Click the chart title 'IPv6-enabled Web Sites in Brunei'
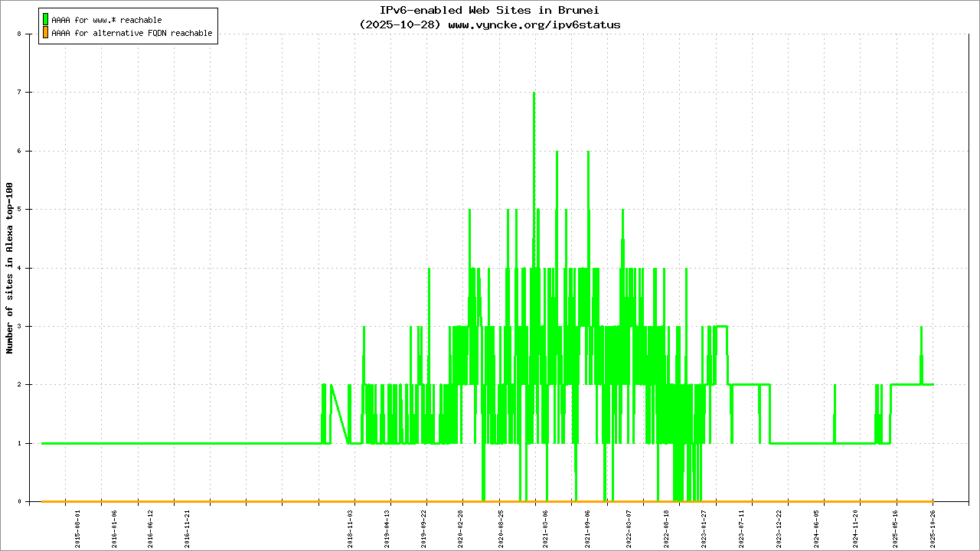The image size is (980, 551). coord(489,10)
